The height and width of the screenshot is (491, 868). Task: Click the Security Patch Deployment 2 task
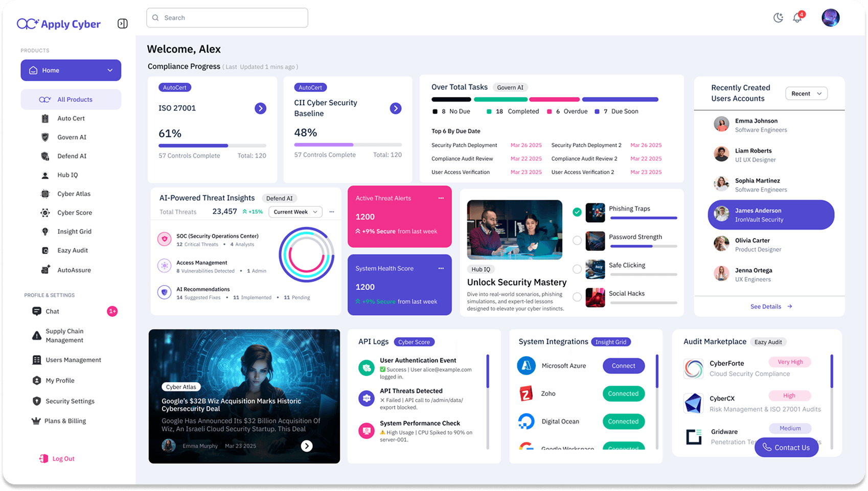tap(586, 145)
